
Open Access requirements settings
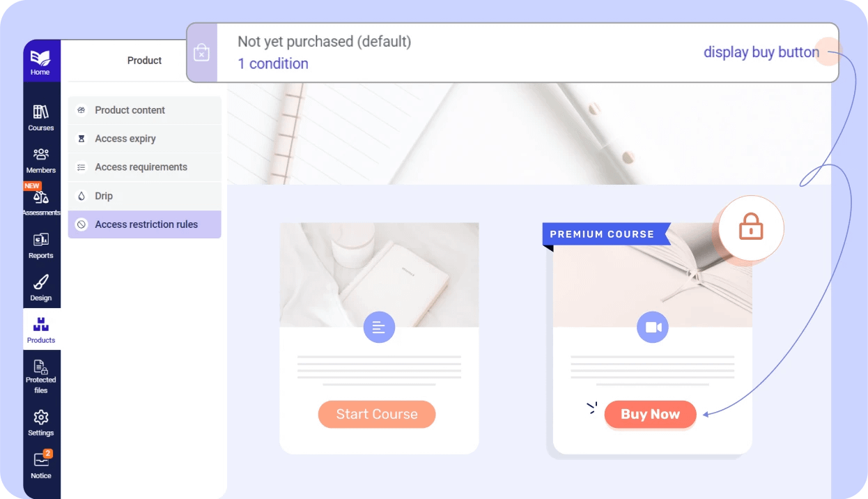tap(141, 167)
